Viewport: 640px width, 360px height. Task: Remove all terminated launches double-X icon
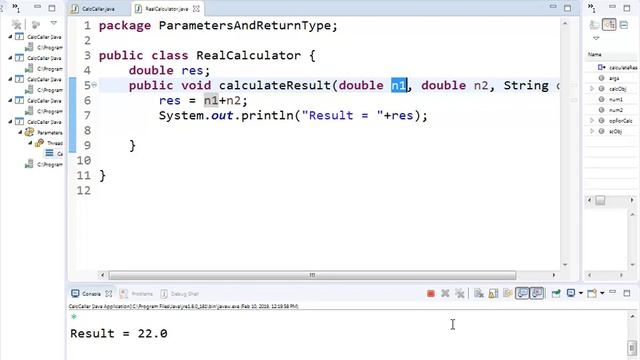pos(460,293)
